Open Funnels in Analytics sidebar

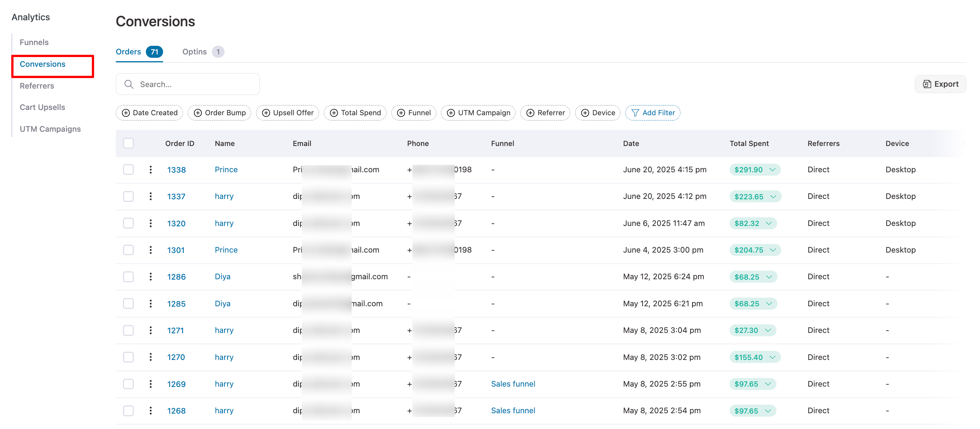(x=34, y=42)
